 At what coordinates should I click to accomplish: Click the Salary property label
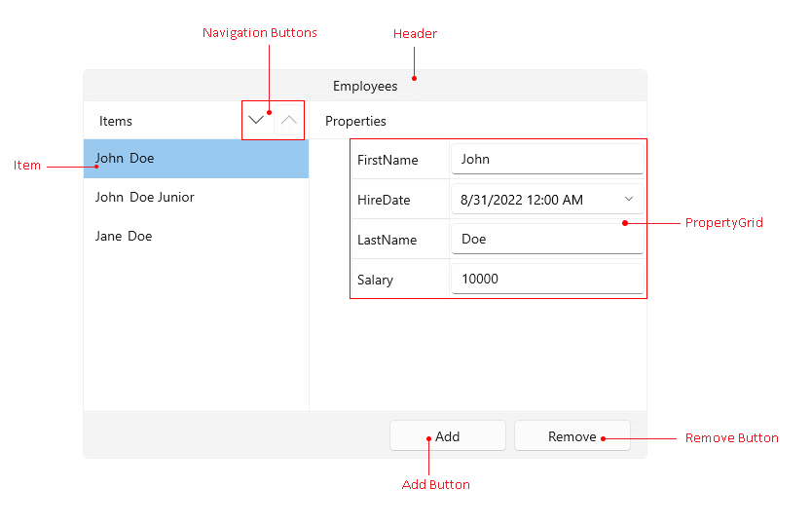[x=375, y=280]
